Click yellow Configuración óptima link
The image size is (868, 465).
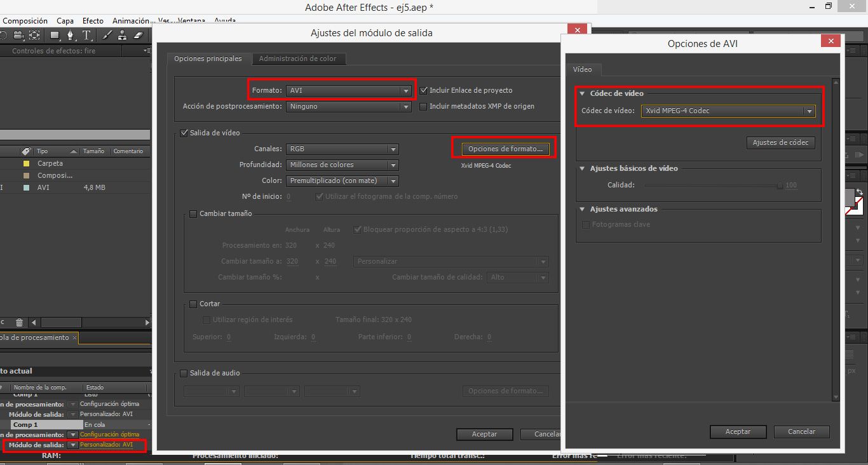109,435
